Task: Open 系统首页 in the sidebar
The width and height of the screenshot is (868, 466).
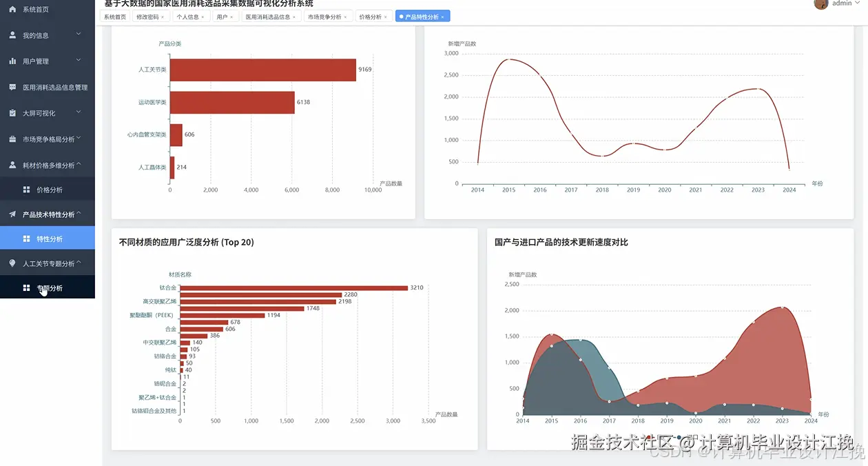Action: [x=48, y=10]
